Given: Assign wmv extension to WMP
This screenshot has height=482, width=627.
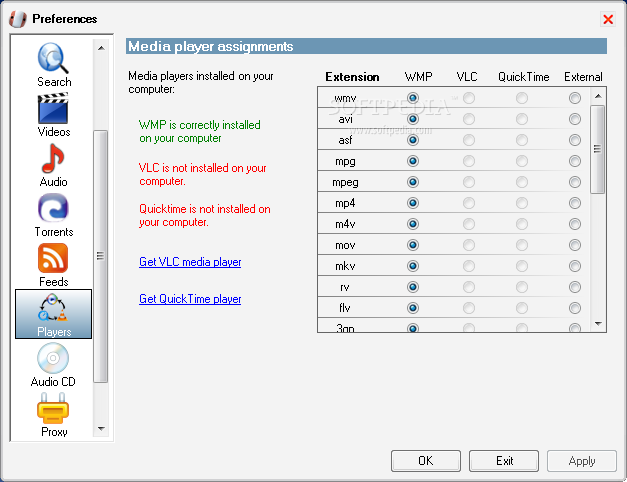Looking at the screenshot, I should pos(413,98).
